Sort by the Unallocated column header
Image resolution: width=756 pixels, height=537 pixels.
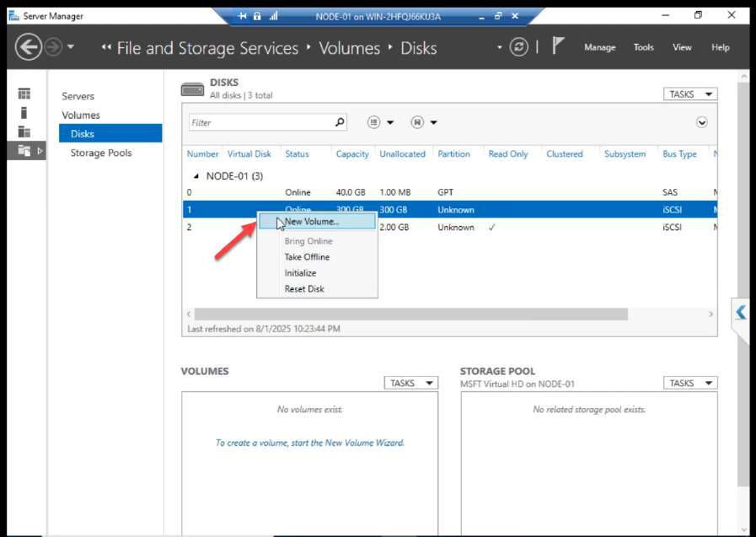[402, 153]
